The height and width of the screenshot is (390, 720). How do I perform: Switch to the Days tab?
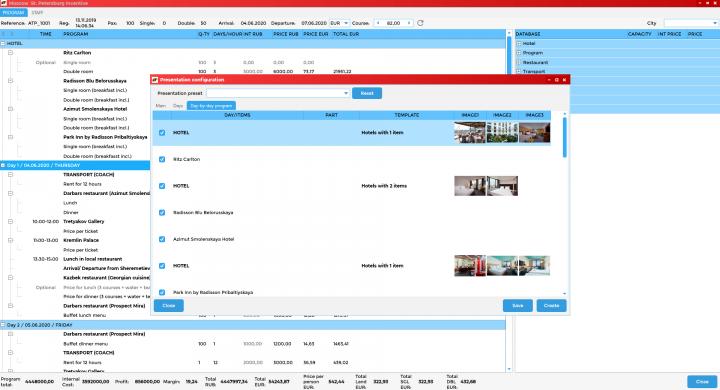click(178, 106)
